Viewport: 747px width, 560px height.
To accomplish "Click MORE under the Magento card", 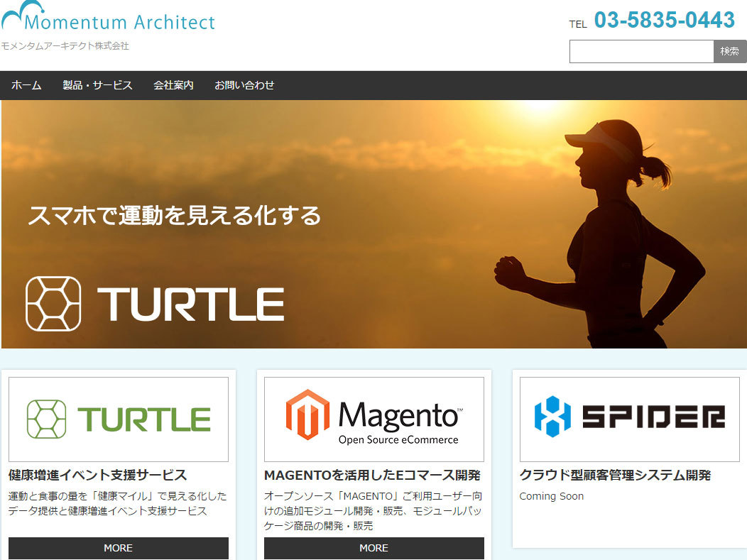I will point(374,548).
